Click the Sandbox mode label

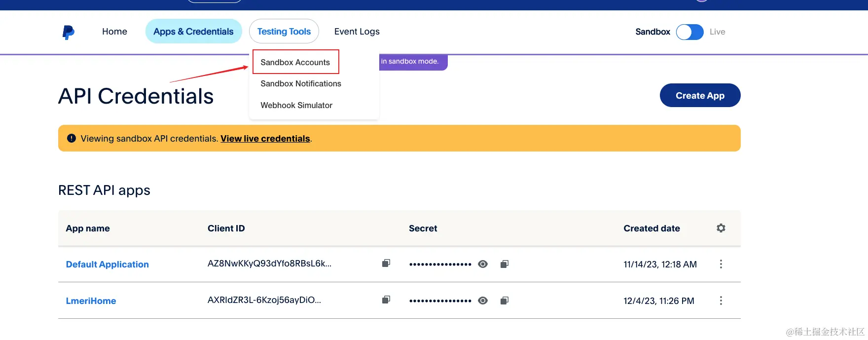pyautogui.click(x=653, y=32)
